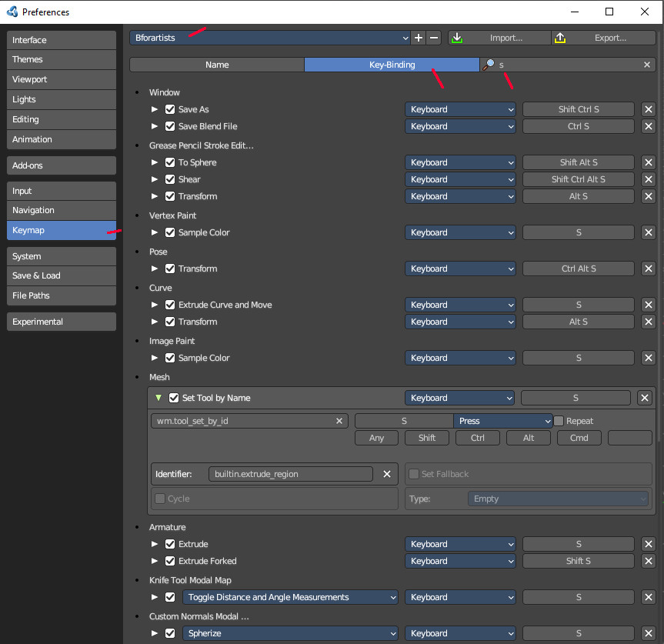Open the Spherize modal action dropdown
This screenshot has height=644, width=664.
[290, 633]
